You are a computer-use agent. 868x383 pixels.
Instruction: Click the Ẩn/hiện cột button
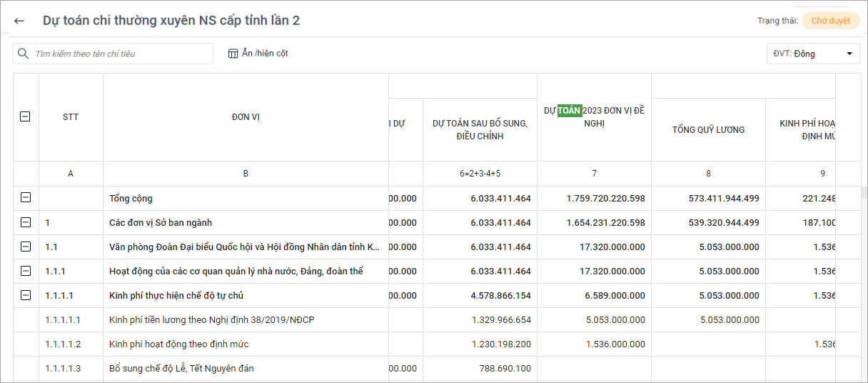point(258,54)
